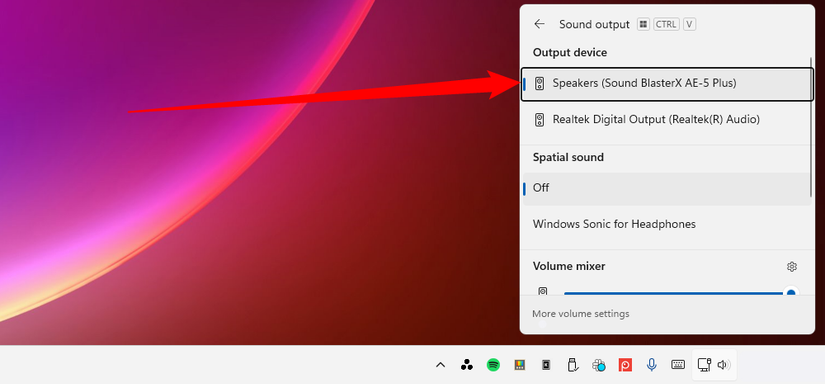Enable Windows Sonic for Headphones
The height and width of the screenshot is (384, 825).
tap(667, 225)
